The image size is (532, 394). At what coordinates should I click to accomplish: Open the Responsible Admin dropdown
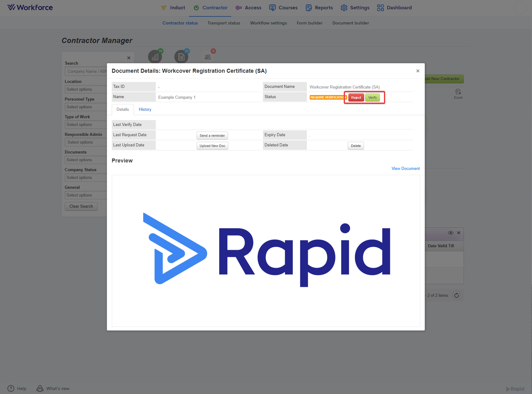coord(86,142)
